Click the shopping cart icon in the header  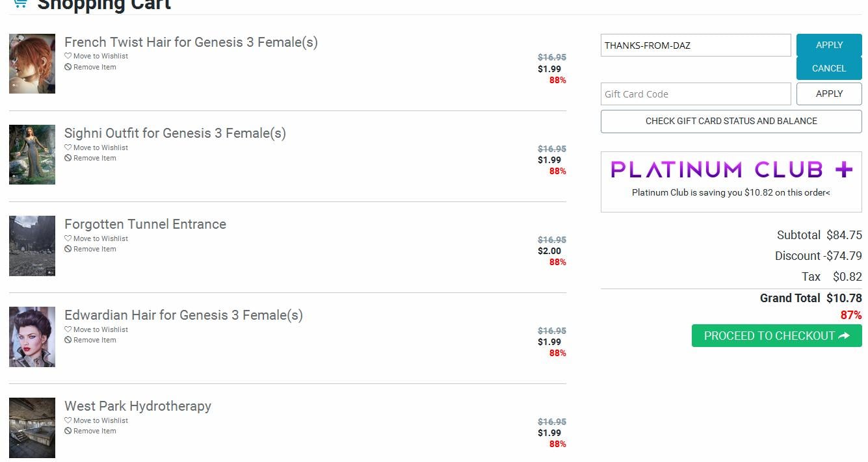[x=20, y=3]
